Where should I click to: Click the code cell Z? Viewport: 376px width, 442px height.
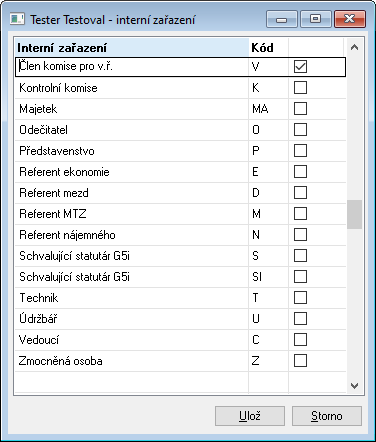pyautogui.click(x=268, y=361)
